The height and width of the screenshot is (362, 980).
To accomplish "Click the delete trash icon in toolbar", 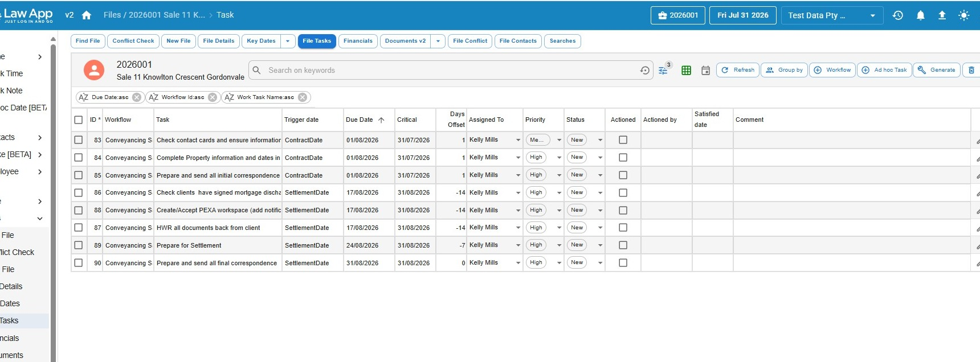I will click(971, 70).
